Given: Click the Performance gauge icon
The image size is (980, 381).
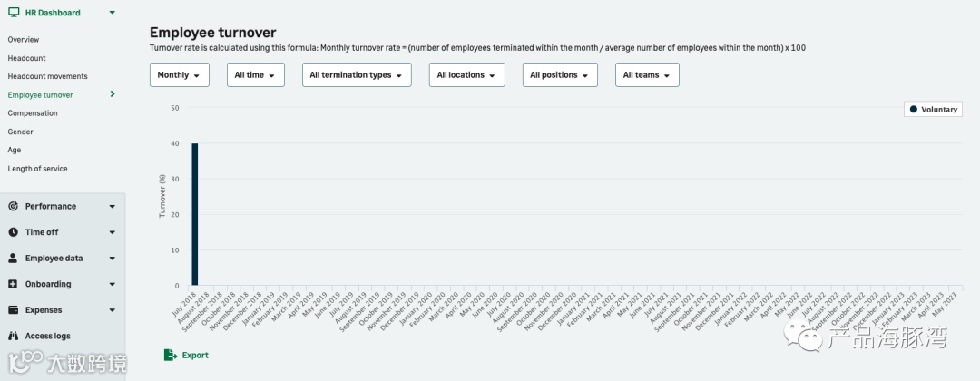Looking at the screenshot, I should pos(14,206).
